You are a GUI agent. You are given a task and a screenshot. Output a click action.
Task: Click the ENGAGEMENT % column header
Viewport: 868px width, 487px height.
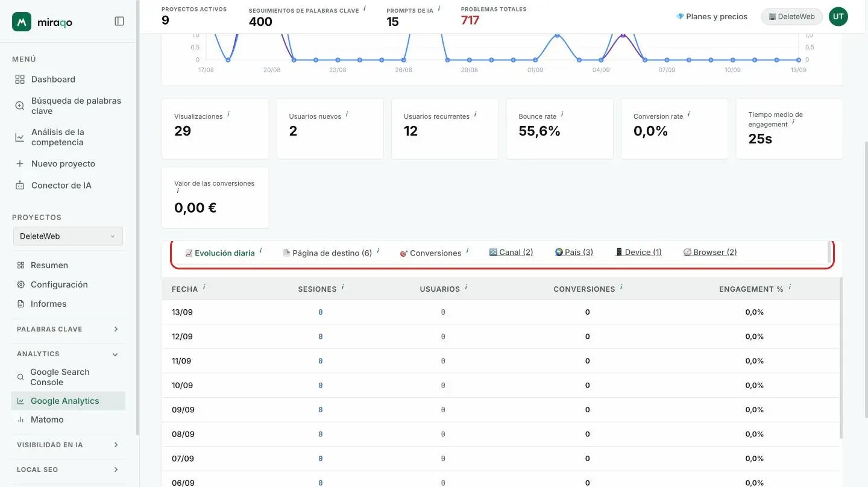751,289
